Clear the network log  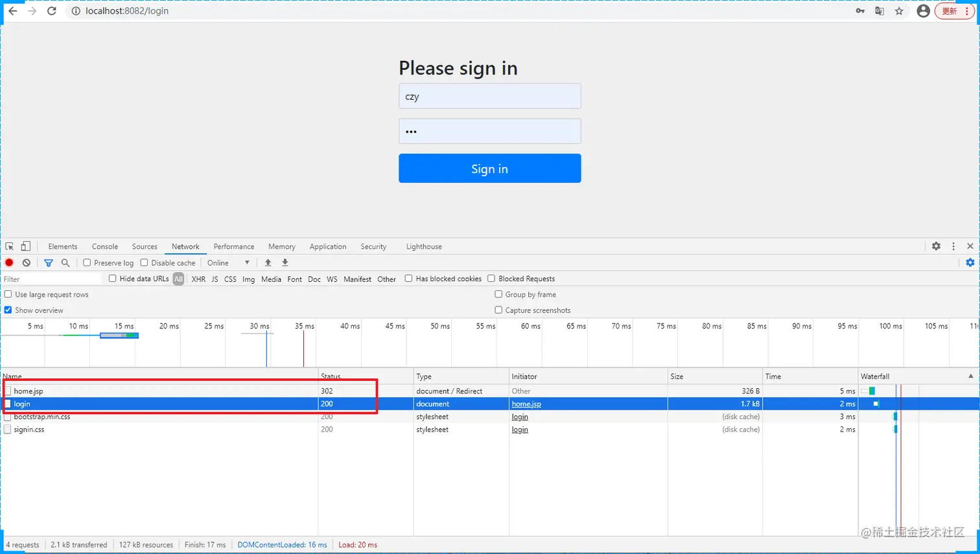(x=27, y=262)
